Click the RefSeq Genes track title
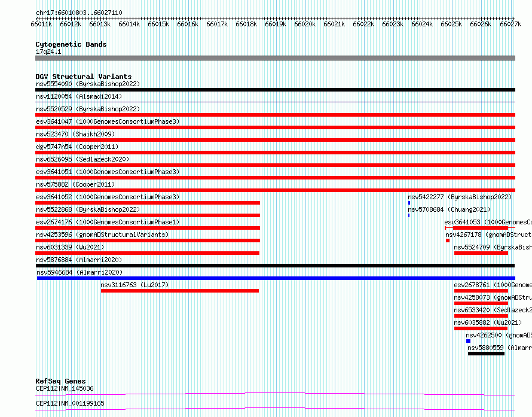The width and height of the screenshot is (532, 417). point(61,381)
